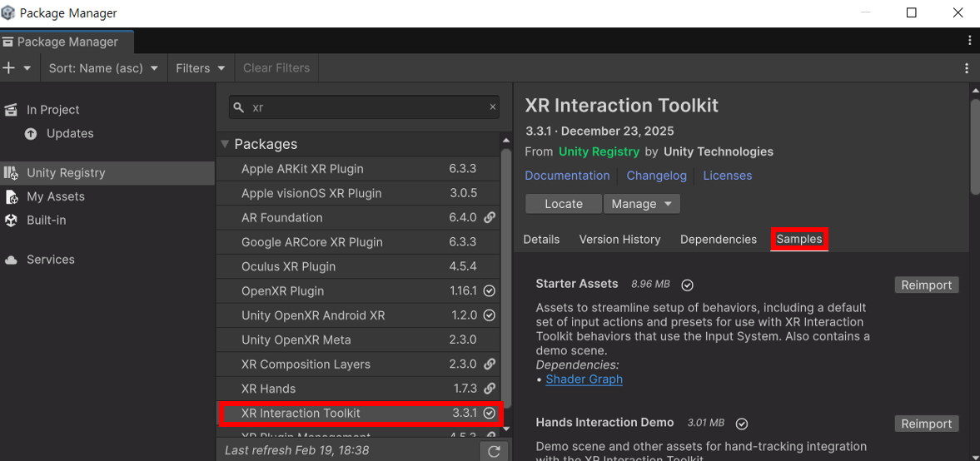Click package list scroll down arrow
Image resolution: width=980 pixels, height=461 pixels.
point(506,429)
